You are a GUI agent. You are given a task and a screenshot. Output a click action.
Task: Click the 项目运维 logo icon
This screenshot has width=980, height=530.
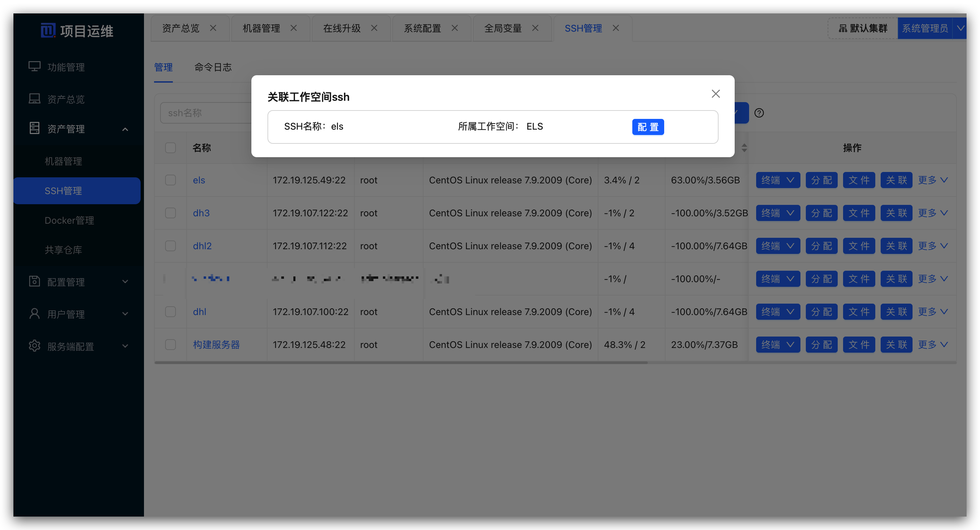[x=48, y=31]
